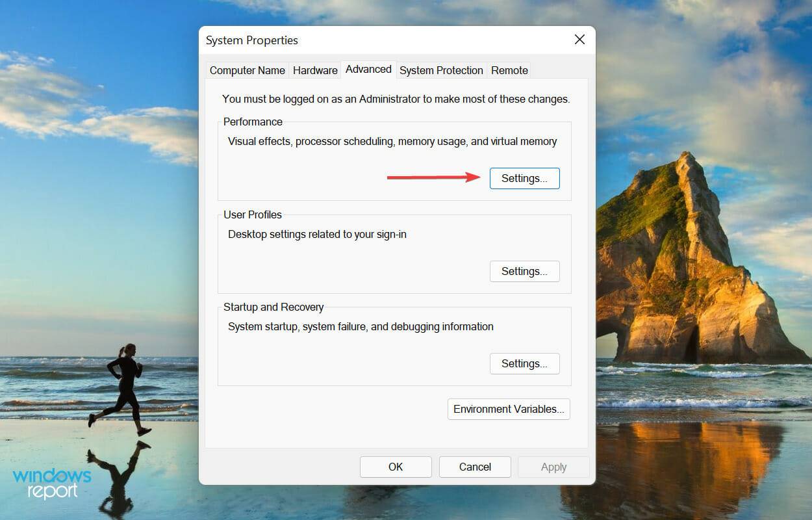
Task: Open the Environment Variables dialog
Action: (x=509, y=409)
